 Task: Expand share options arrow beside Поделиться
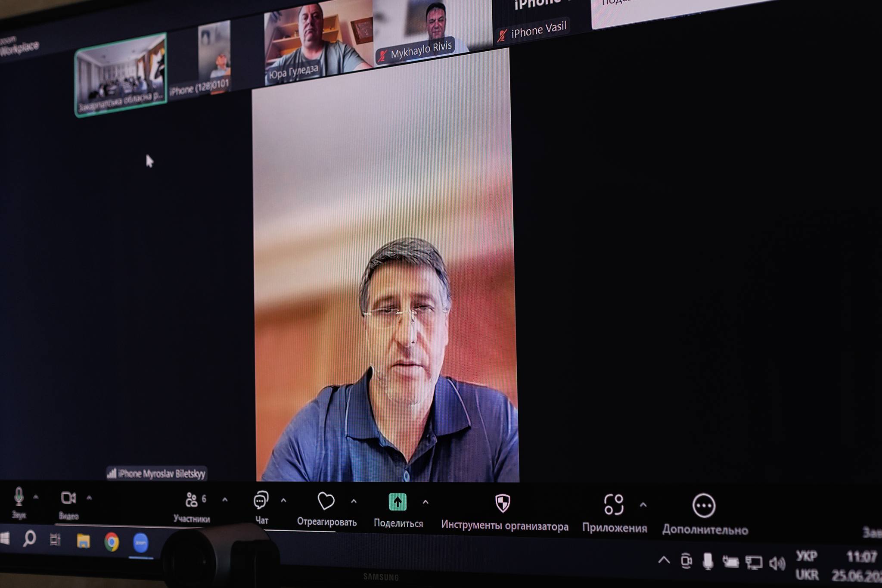[x=425, y=502]
